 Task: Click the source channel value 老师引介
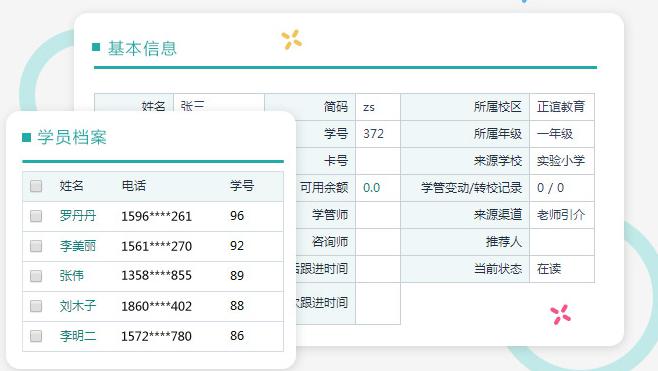pyautogui.click(x=561, y=215)
